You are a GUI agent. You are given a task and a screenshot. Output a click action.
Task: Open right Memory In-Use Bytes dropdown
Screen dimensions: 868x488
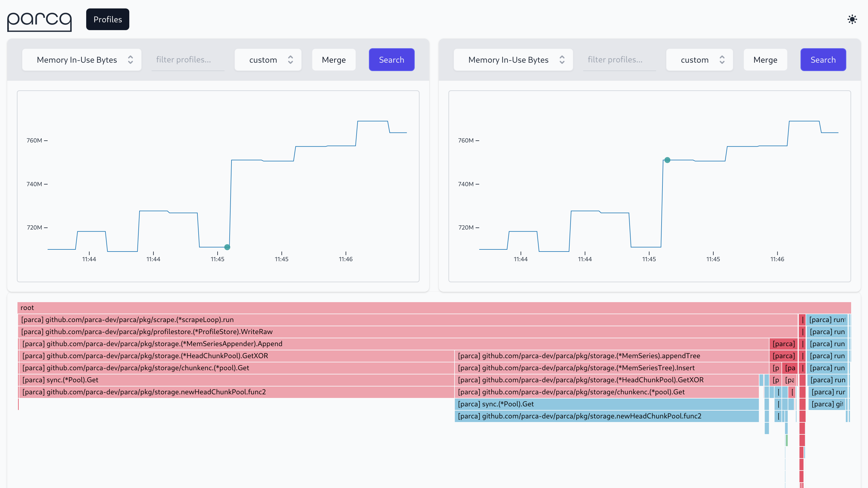[513, 60]
